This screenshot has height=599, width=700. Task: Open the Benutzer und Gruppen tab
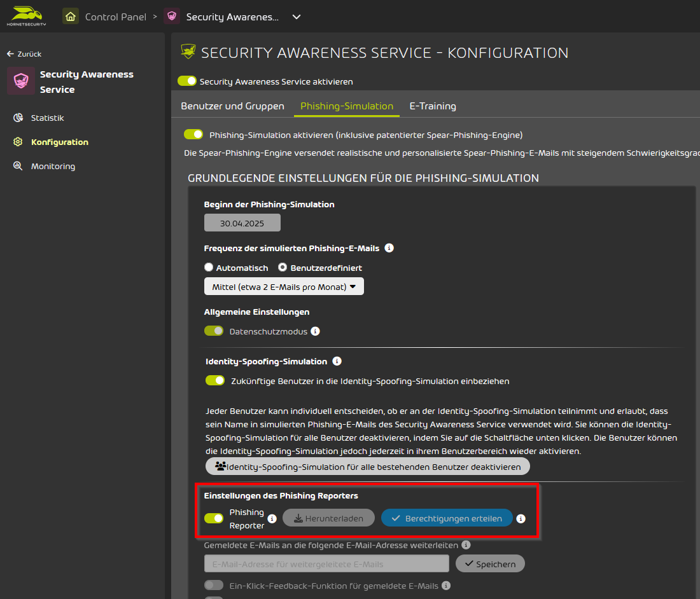click(x=232, y=106)
